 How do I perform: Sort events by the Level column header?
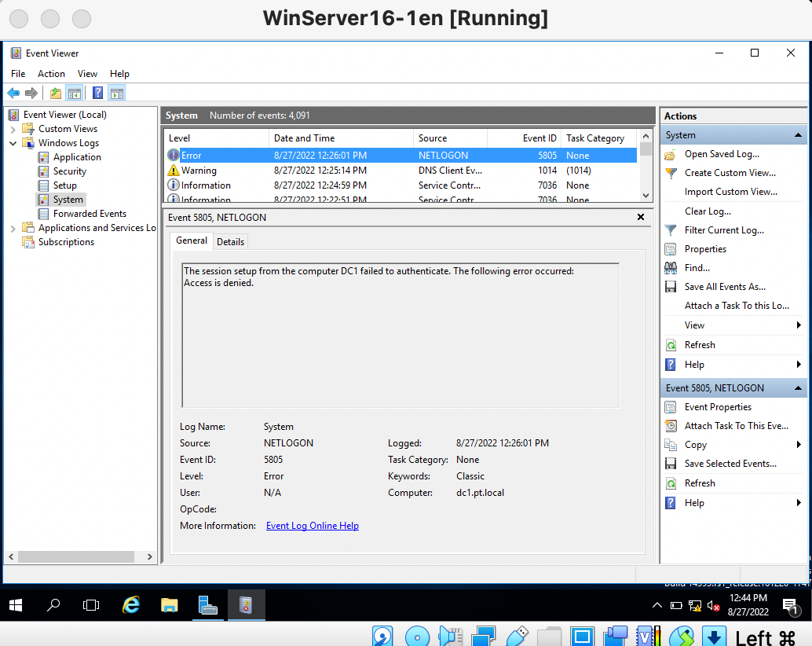[x=217, y=138]
